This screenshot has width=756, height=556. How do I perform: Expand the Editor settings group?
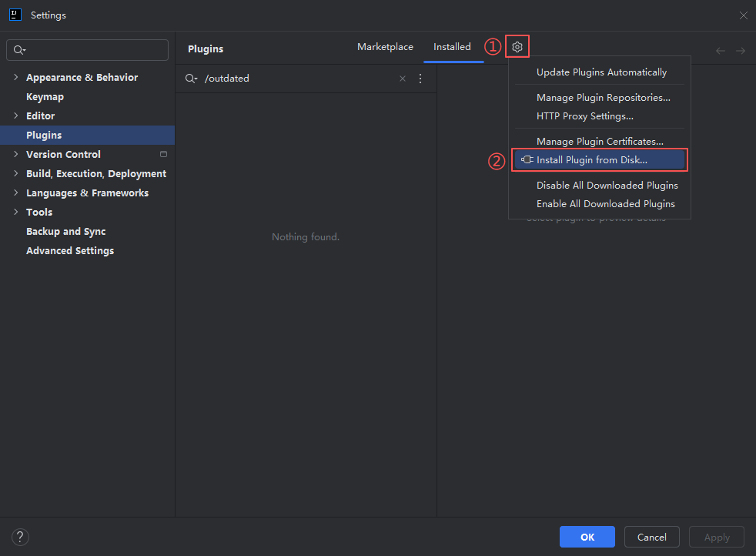click(15, 116)
